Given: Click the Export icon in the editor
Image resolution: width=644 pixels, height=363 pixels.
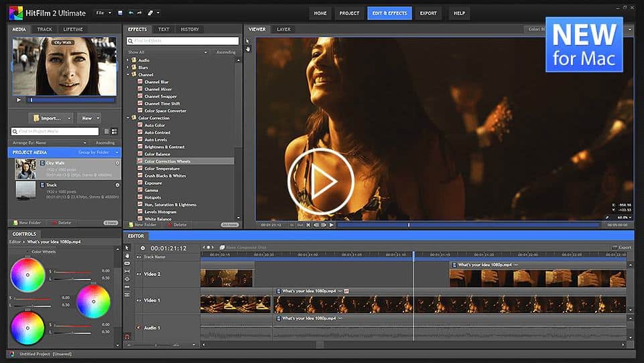Looking at the screenshot, I should tap(615, 247).
